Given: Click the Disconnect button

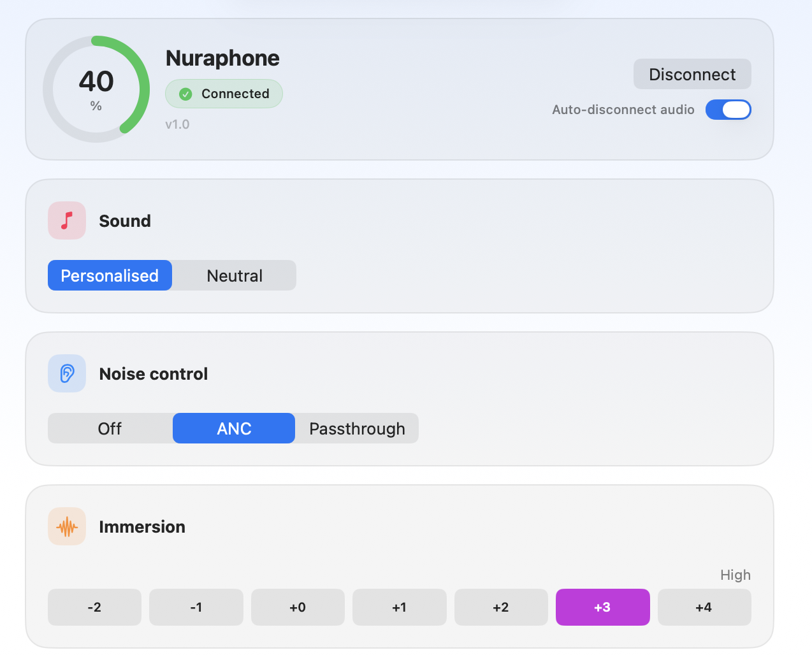Looking at the screenshot, I should coord(692,75).
